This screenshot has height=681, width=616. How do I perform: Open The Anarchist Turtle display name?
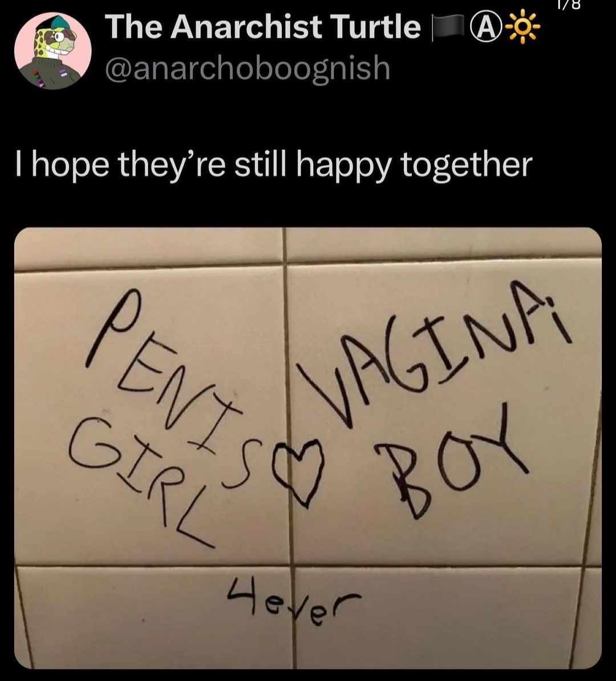pyautogui.click(x=263, y=27)
